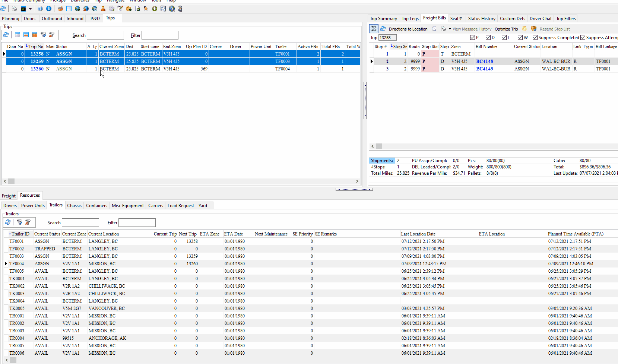Click the clear filter funnel icon in Trips

[x=52, y=35]
